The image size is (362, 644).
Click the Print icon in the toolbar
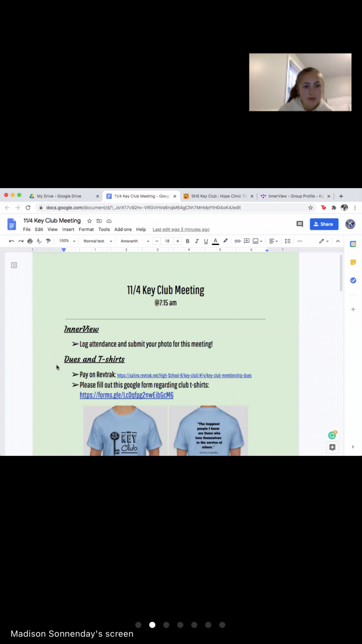point(30,241)
